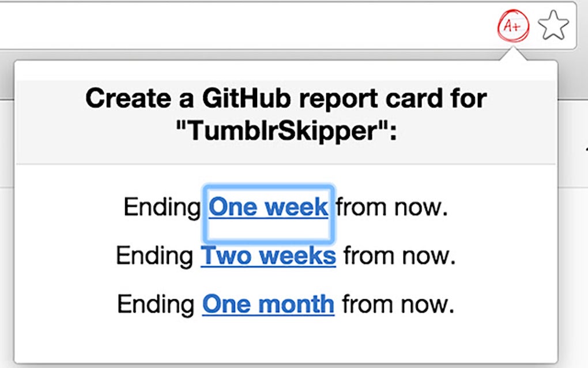Activate the bookmark star next to the A+ icon

552,25
